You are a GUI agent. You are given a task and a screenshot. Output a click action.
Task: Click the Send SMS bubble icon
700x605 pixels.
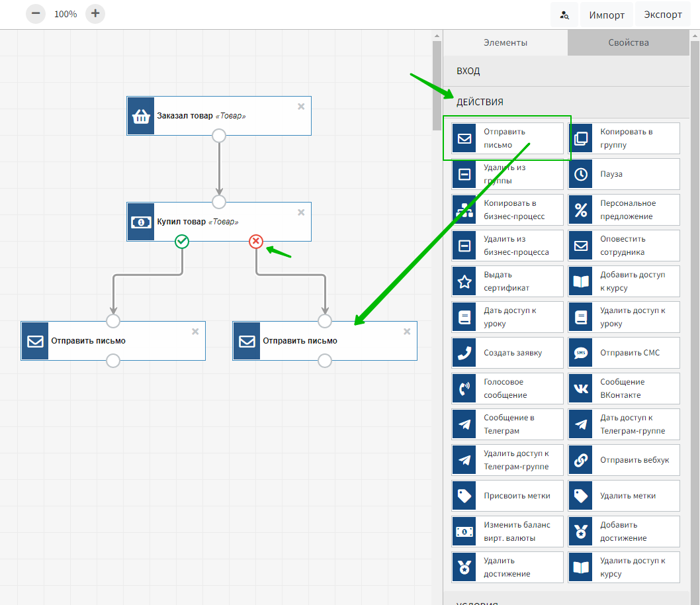[x=581, y=353]
